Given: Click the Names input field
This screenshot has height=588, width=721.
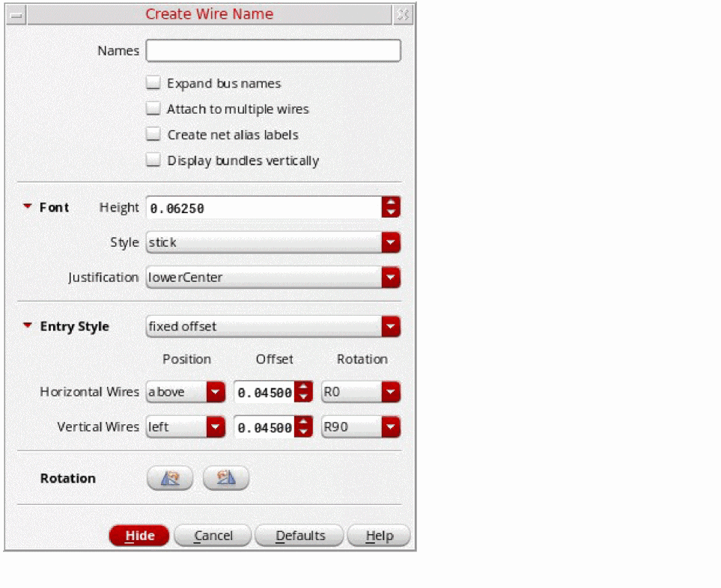Looking at the screenshot, I should [x=273, y=51].
